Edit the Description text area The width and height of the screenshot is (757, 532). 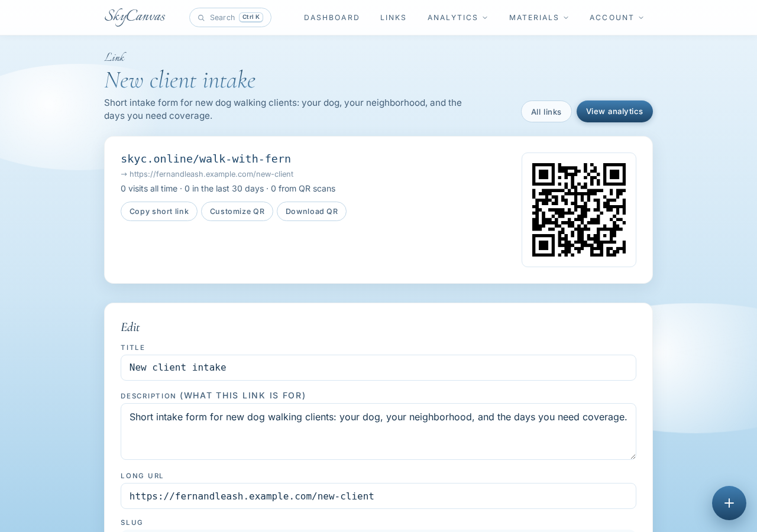click(x=378, y=432)
